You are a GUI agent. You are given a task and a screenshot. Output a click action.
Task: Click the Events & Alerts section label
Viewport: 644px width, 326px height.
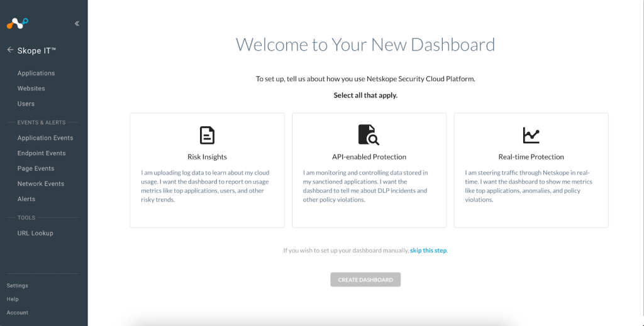pos(42,122)
